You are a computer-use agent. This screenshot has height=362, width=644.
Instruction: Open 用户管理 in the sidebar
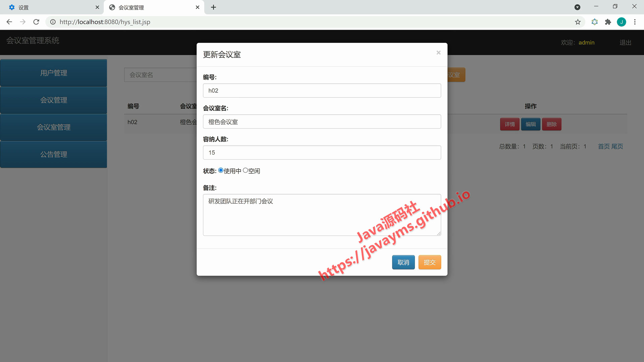(x=54, y=73)
